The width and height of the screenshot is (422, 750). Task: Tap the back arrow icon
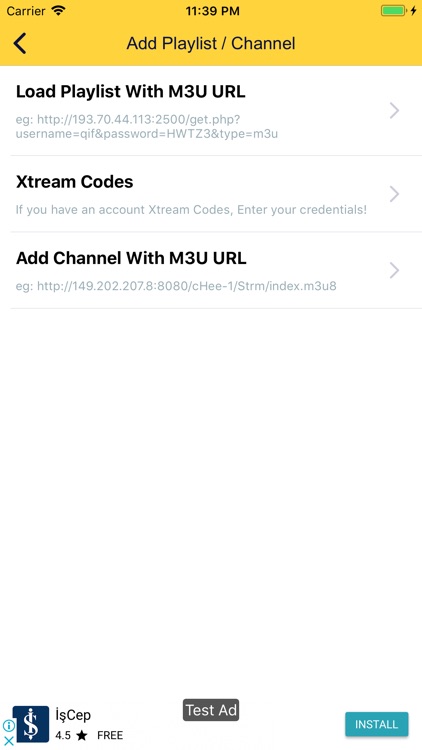(x=20, y=44)
